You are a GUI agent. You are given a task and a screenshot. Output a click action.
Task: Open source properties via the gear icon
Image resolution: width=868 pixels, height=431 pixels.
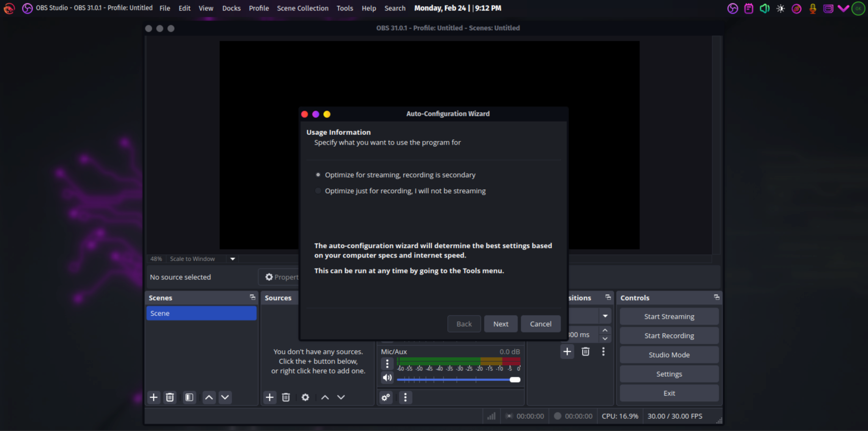pos(305,397)
